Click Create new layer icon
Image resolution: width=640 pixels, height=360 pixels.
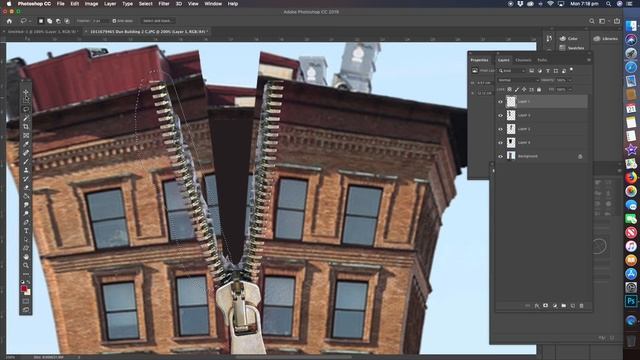coord(573,305)
